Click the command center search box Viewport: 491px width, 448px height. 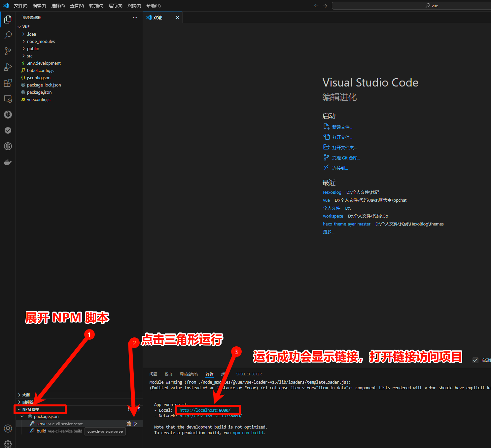[x=411, y=6]
